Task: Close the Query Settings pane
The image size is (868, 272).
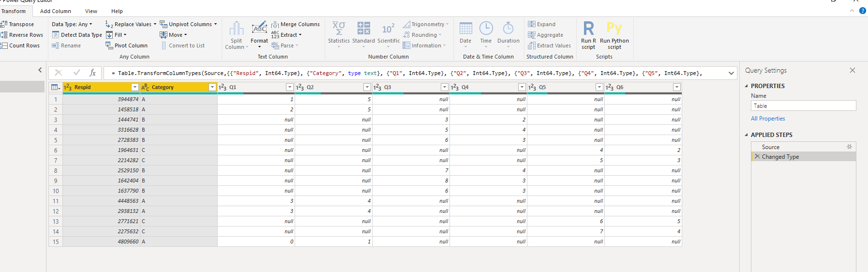Action: pyautogui.click(x=853, y=70)
